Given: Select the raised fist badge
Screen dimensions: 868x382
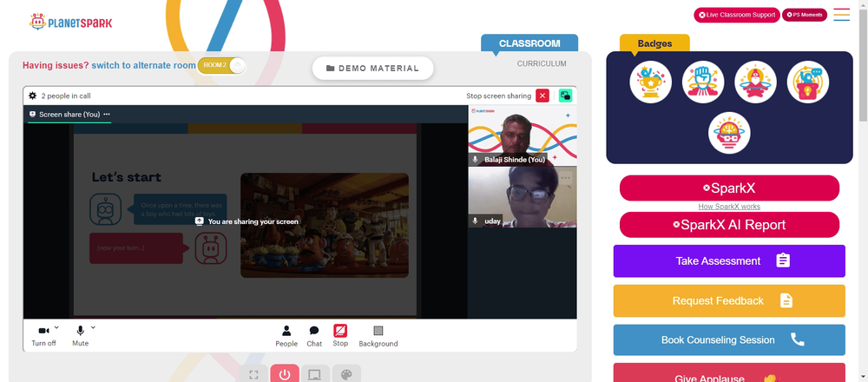Looking at the screenshot, I should (703, 82).
